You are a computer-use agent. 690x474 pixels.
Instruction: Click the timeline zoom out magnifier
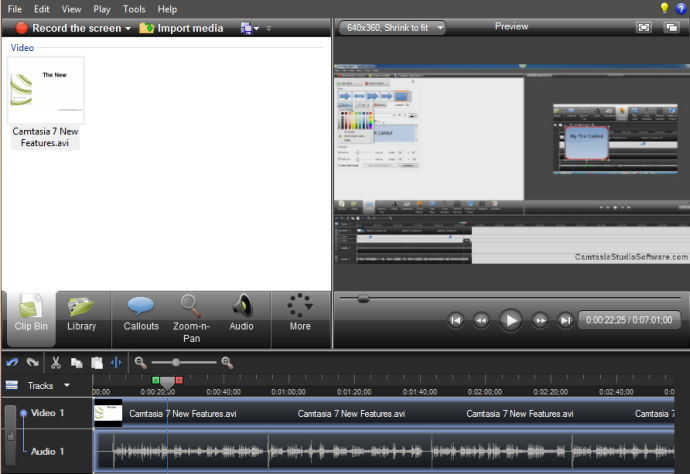click(140, 363)
